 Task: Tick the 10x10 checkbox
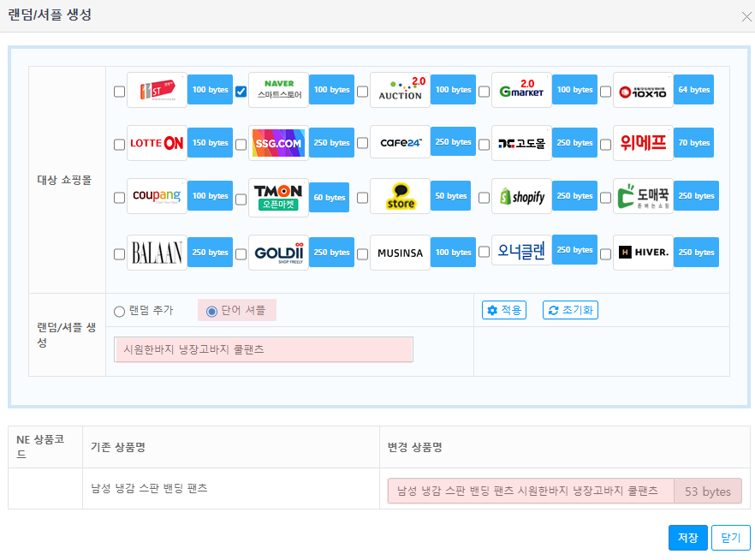click(606, 92)
